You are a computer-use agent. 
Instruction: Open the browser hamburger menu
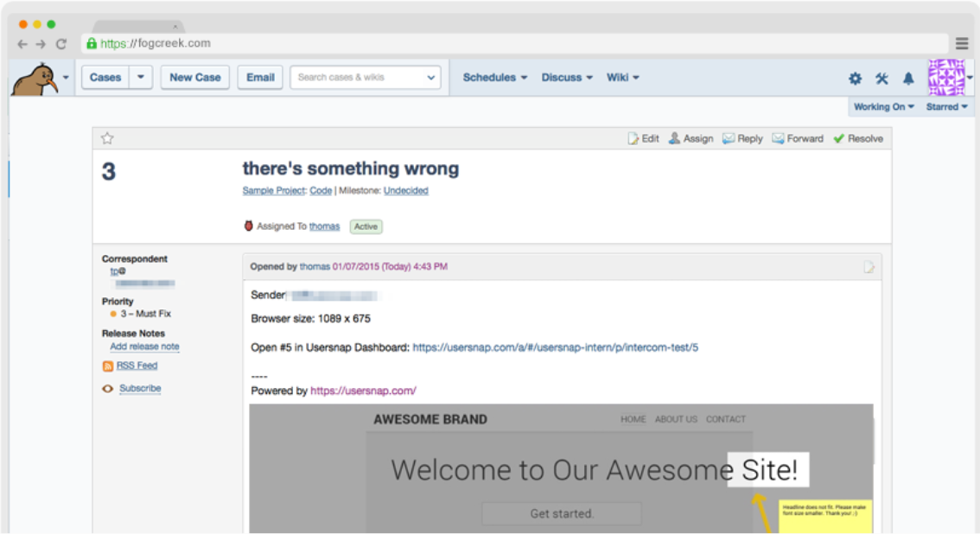pyautogui.click(x=962, y=44)
